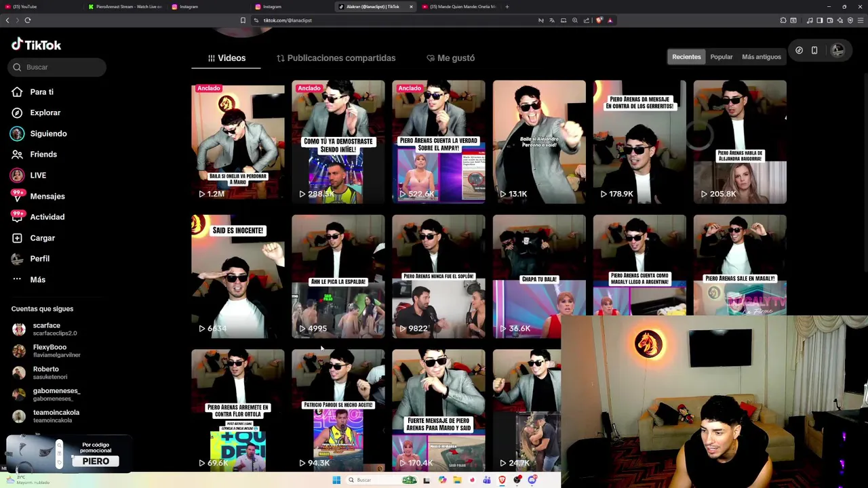Open video with 178.9K views
Image resolution: width=868 pixels, height=488 pixels.
point(639,142)
